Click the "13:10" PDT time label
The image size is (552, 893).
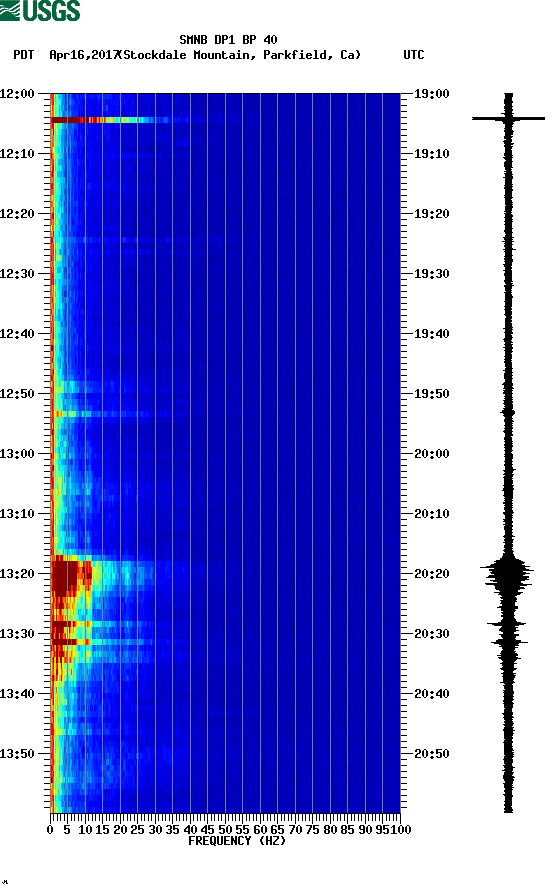[17, 513]
